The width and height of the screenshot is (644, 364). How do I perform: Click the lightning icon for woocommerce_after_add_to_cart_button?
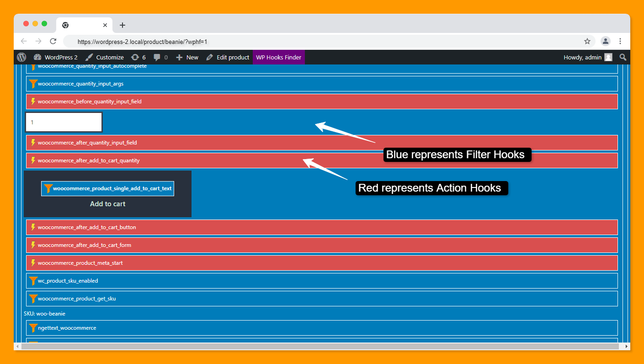33,227
